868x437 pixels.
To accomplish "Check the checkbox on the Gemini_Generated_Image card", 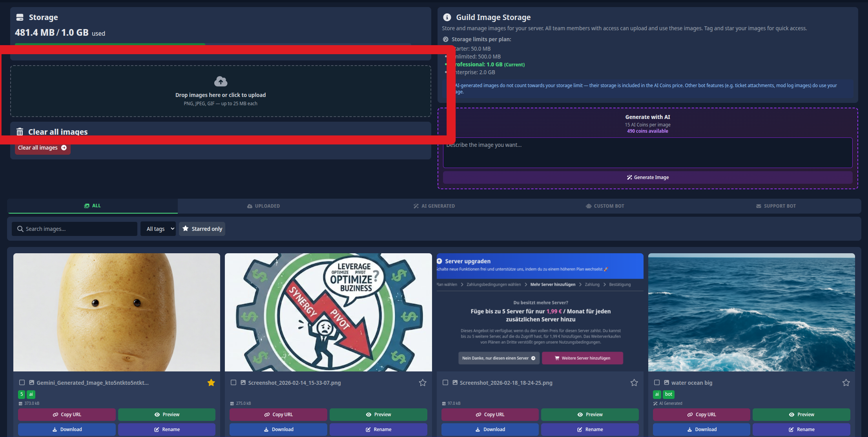I will [x=22, y=382].
